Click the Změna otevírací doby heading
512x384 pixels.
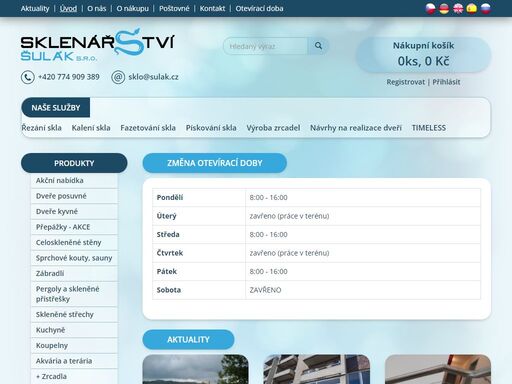click(215, 163)
